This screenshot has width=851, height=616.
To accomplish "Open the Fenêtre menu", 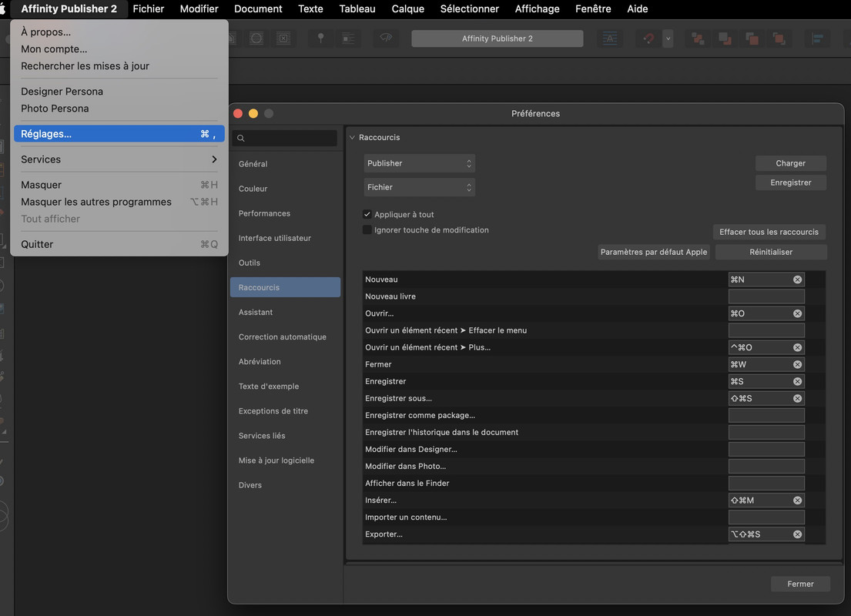I will coord(593,8).
